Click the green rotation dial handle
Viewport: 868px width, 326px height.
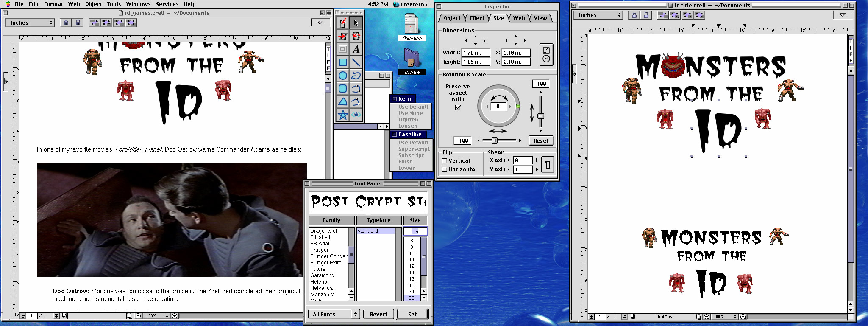pyautogui.click(x=518, y=106)
